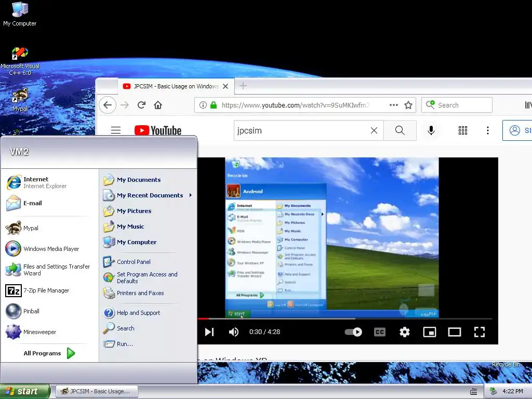532x399 pixels.
Task: Reload the current YouTube page
Action: coord(141,105)
